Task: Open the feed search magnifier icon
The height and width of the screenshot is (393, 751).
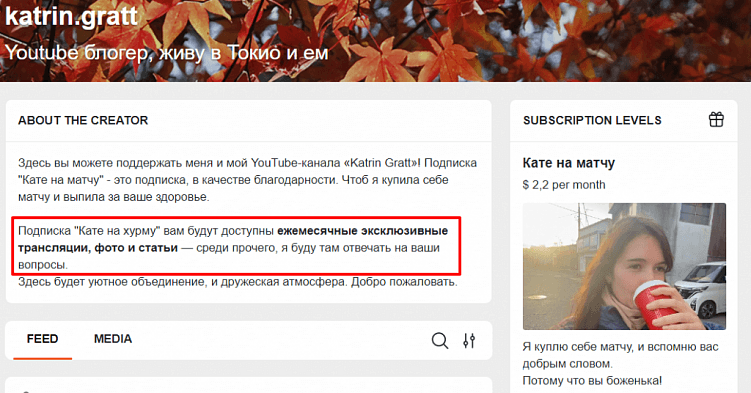Action: click(x=440, y=341)
